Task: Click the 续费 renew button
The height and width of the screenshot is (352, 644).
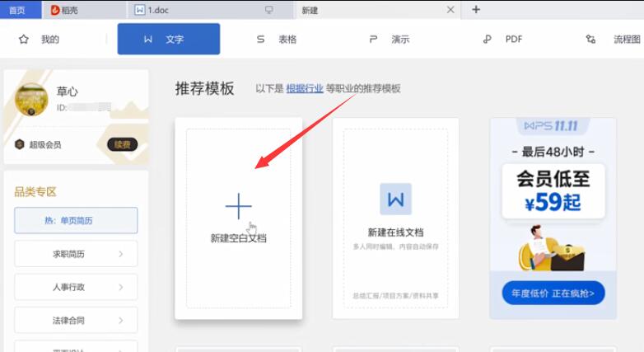Action: [x=122, y=144]
